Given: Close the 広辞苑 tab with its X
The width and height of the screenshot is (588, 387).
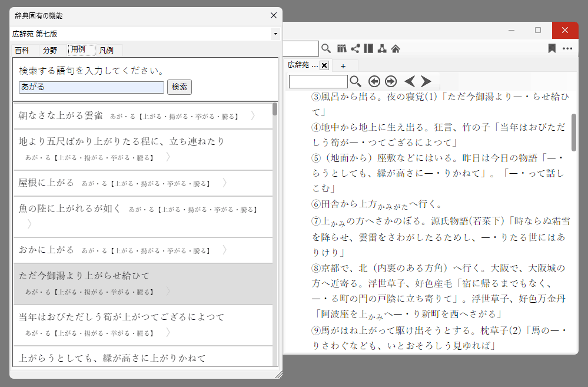Looking at the screenshot, I should (x=324, y=65).
